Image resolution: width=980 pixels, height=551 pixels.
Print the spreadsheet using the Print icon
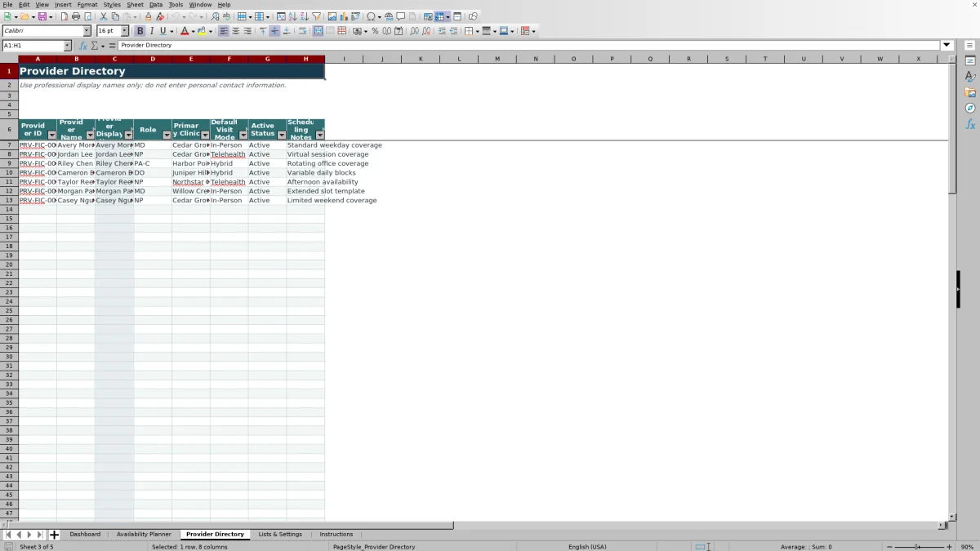[x=76, y=16]
